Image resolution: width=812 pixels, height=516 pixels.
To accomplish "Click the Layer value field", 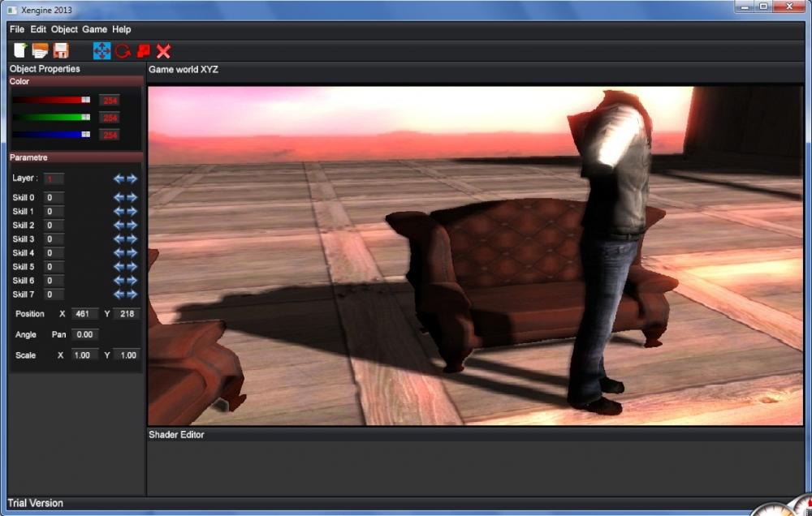I will (x=54, y=179).
